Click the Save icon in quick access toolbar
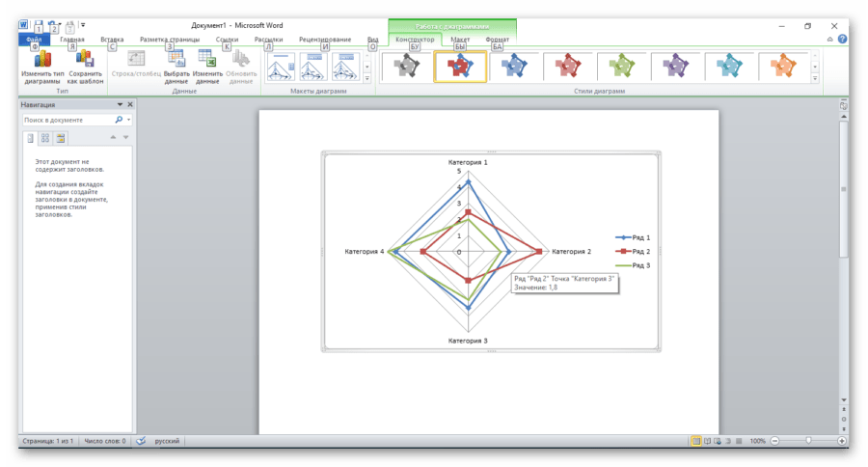868x467 pixels. pos(38,26)
